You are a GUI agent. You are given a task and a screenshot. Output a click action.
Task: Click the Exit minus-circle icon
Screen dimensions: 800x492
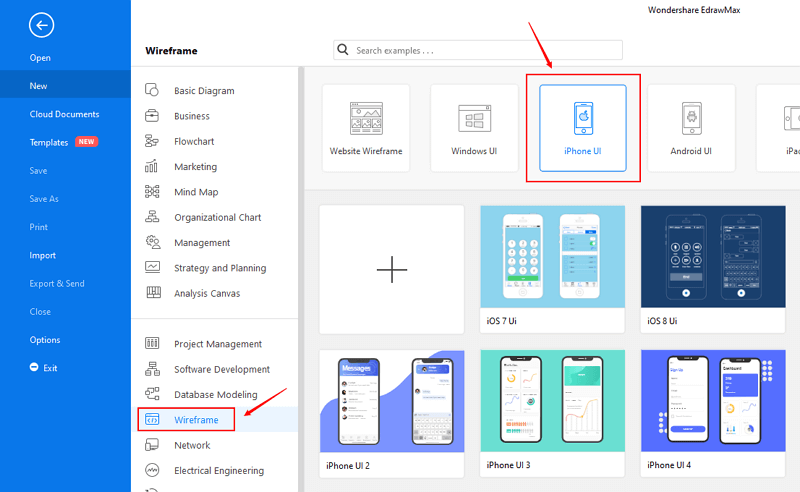coord(34,367)
